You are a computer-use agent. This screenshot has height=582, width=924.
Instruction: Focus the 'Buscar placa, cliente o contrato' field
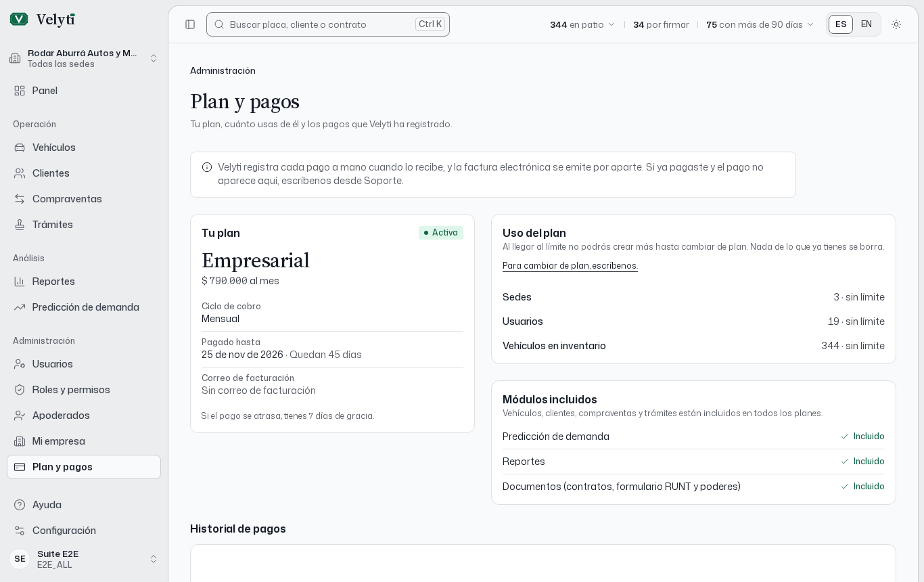328,24
